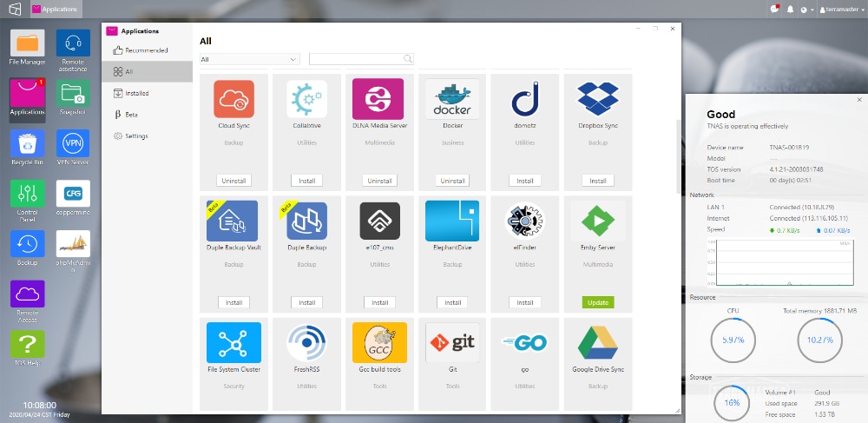Install the ElephantDrive app
The width and height of the screenshot is (868, 423).
point(452,302)
